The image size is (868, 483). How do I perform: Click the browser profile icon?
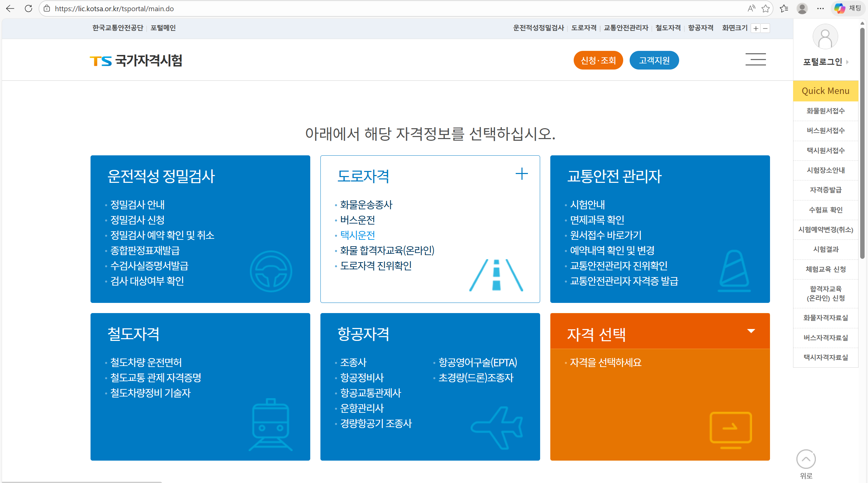[802, 8]
